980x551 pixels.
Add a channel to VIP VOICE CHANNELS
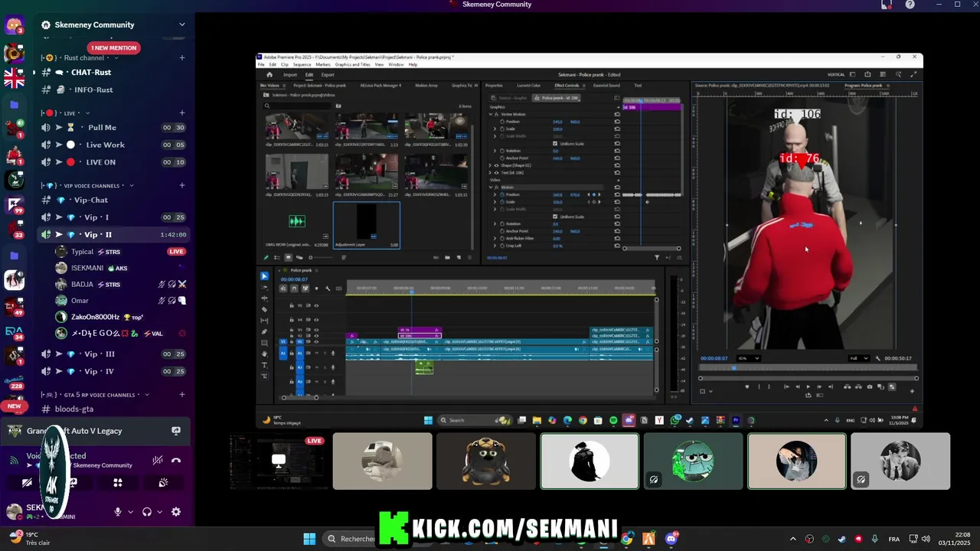tap(181, 185)
